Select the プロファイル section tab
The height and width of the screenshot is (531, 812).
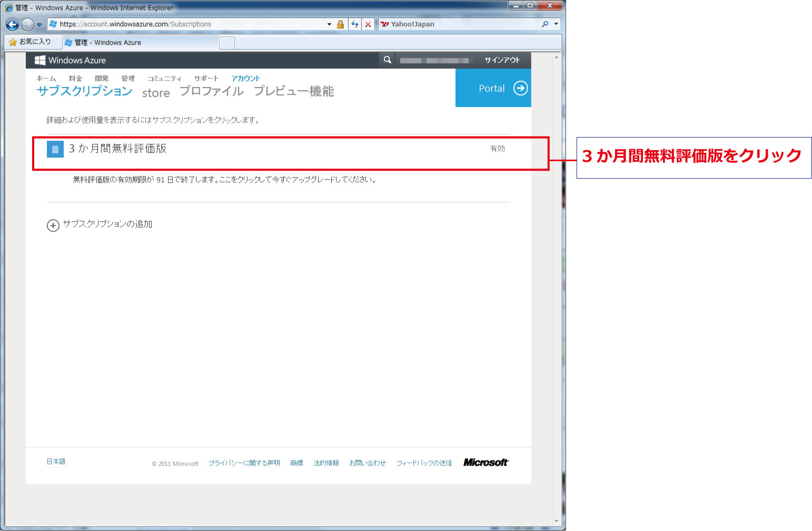click(212, 91)
